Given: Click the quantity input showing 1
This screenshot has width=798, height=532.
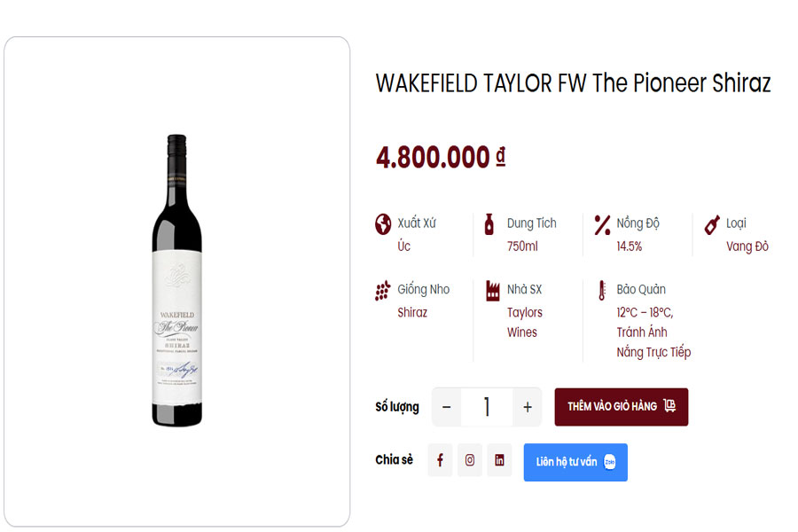Looking at the screenshot, I should pyautogui.click(x=487, y=406).
